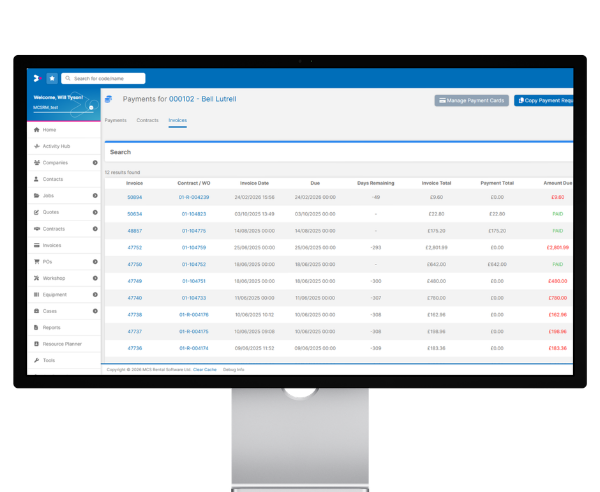This screenshot has width=600, height=492.
Task: Click the star favorites icon in top bar
Action: [x=52, y=78]
